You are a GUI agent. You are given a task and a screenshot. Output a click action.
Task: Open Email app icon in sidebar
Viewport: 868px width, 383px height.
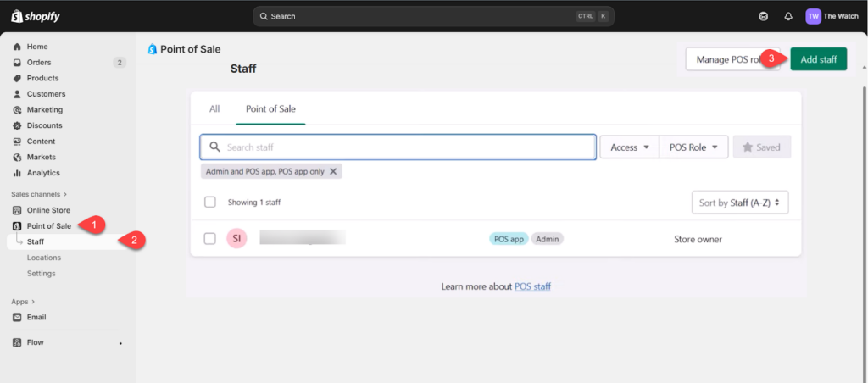tap(17, 317)
